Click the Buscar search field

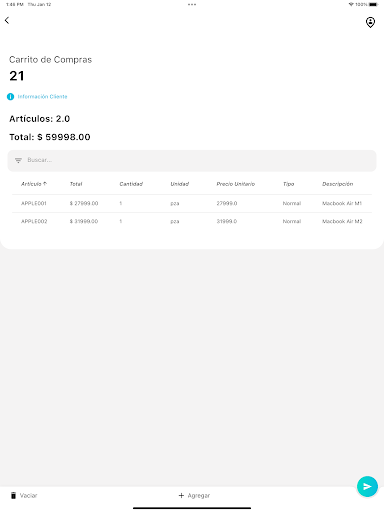coord(192,160)
